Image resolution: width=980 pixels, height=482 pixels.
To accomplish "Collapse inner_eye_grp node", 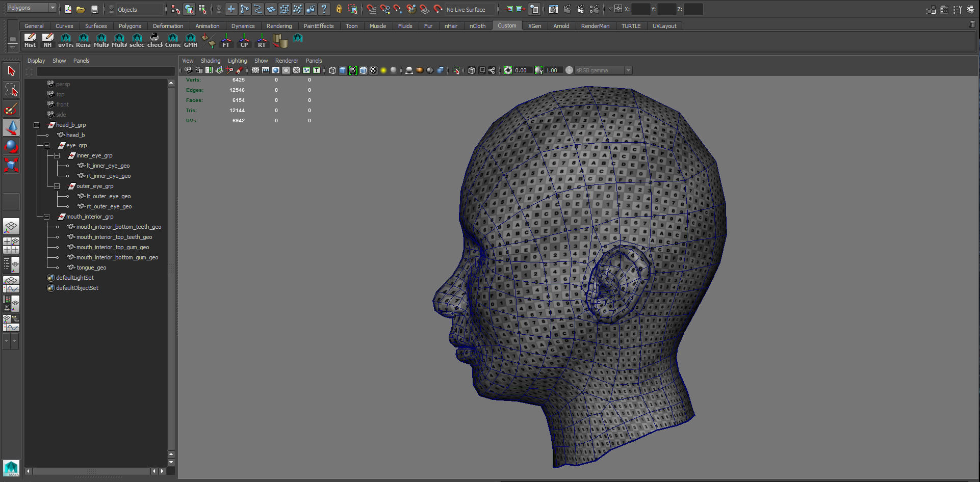I will pos(57,155).
